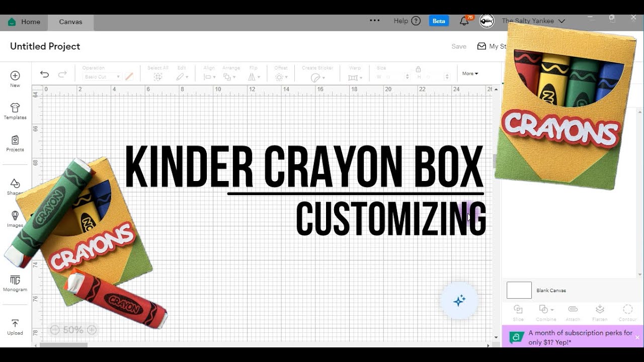Image resolution: width=644 pixels, height=362 pixels.
Task: Open The Salty Yankee account dropdown
Action: (x=533, y=21)
